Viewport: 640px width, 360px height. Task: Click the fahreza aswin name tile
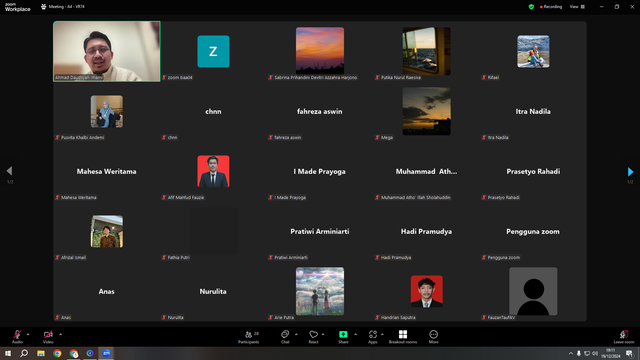(320, 111)
